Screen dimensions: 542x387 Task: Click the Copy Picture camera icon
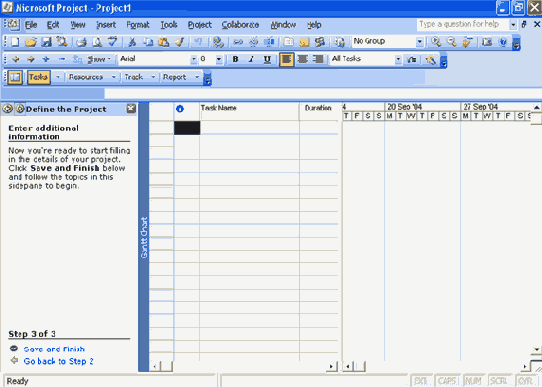(x=487, y=42)
